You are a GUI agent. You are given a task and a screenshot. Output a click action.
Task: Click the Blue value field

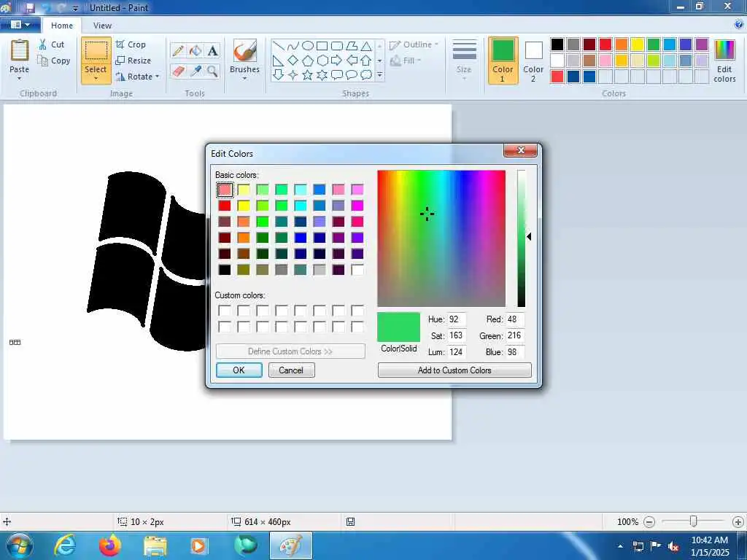(515, 352)
